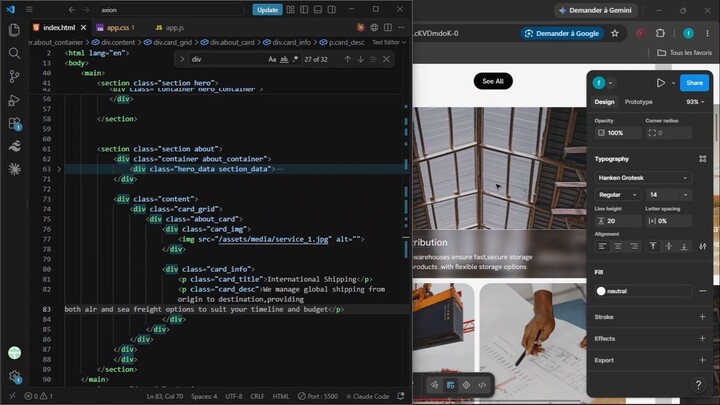Go to the previous match in the find widget
The width and height of the screenshot is (720, 405).
(x=348, y=59)
